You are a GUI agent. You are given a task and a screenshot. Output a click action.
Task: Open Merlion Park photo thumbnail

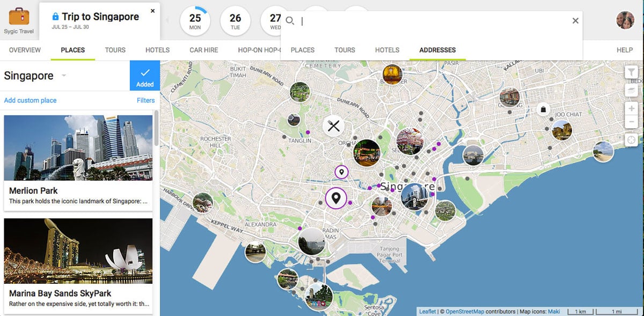78,148
